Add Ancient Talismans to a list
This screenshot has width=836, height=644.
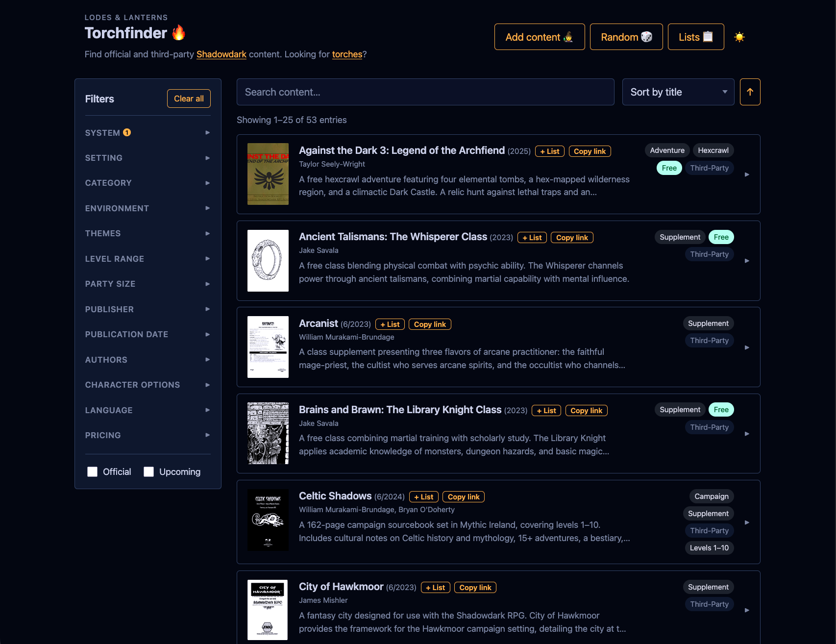(x=532, y=238)
